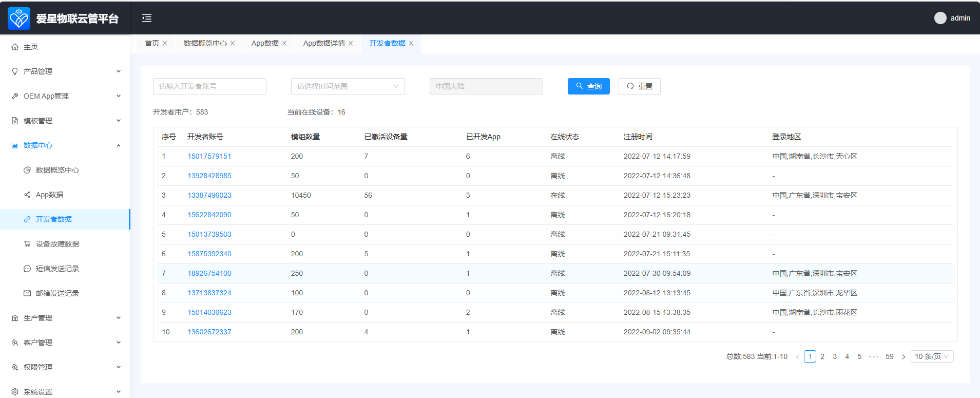Click the 注册时间 column header
980x398 pixels.
coord(638,137)
